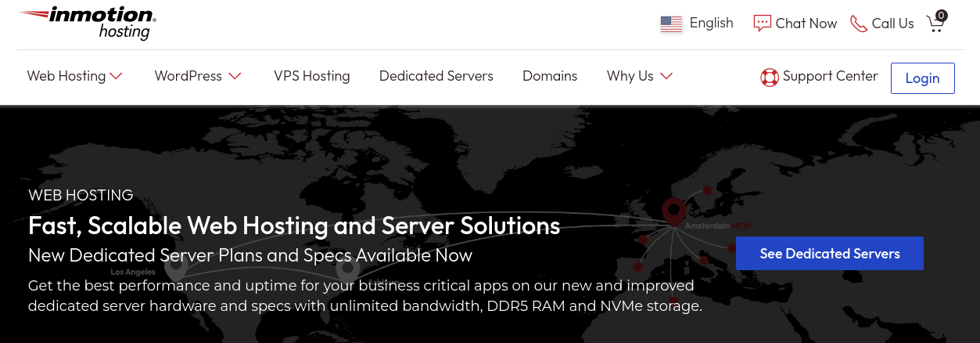Expand the Web Hosting chevron

[x=117, y=76]
